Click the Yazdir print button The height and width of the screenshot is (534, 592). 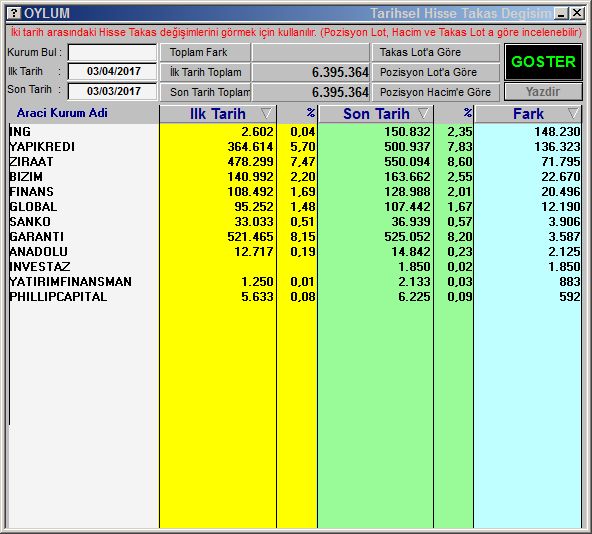click(x=543, y=92)
